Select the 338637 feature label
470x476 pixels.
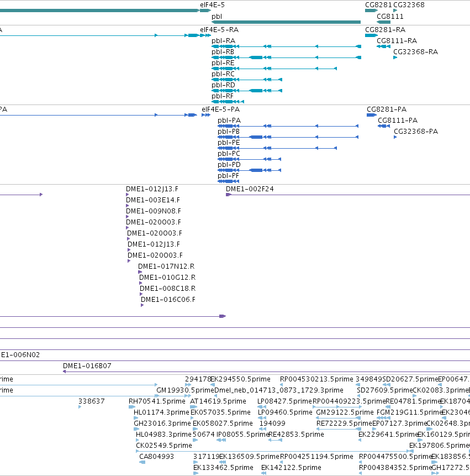pos(91,401)
